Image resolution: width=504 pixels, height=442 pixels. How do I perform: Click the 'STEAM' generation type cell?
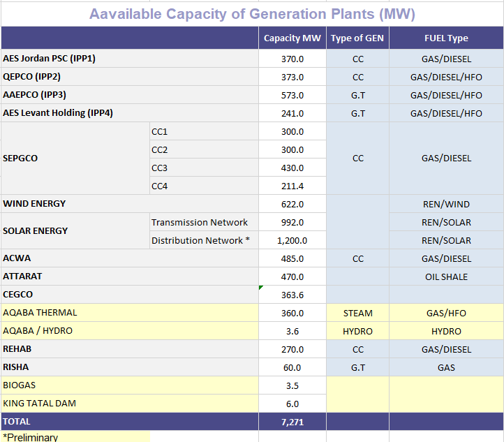point(357,313)
